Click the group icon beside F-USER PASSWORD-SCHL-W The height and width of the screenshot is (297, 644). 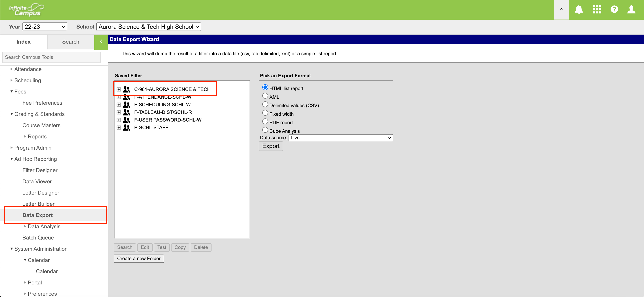pos(127,120)
